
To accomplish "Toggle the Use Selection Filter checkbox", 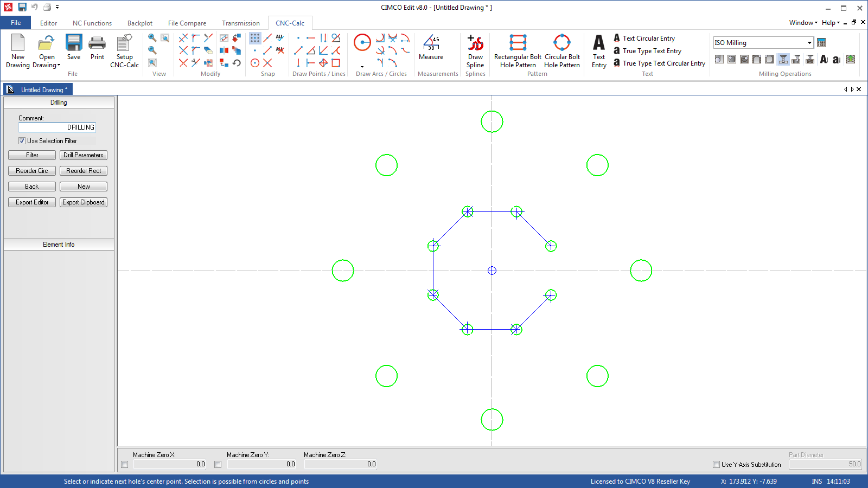I will (x=22, y=141).
